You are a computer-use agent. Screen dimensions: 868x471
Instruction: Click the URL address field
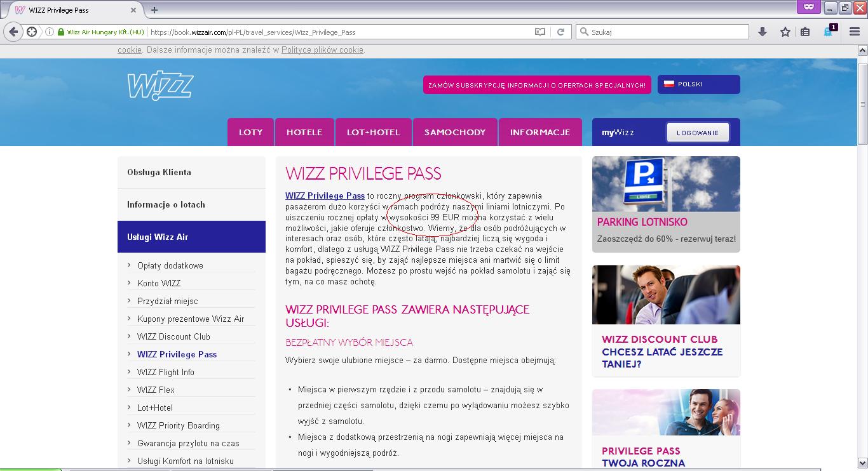(x=341, y=32)
